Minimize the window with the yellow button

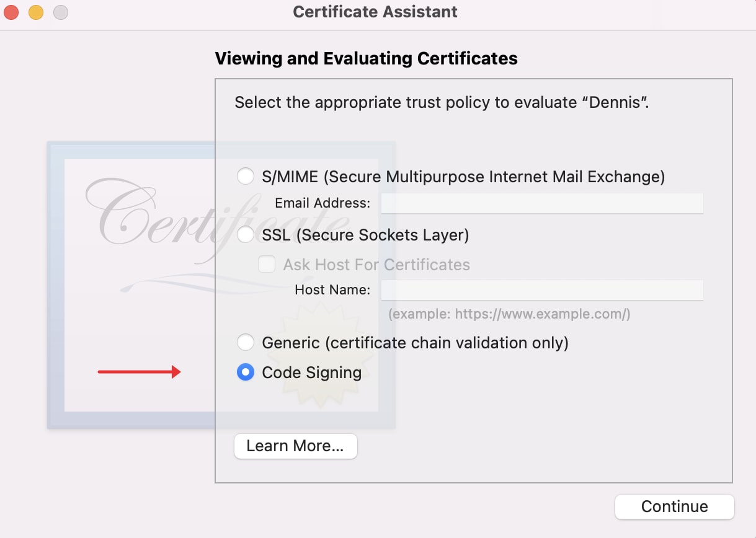[x=36, y=12]
